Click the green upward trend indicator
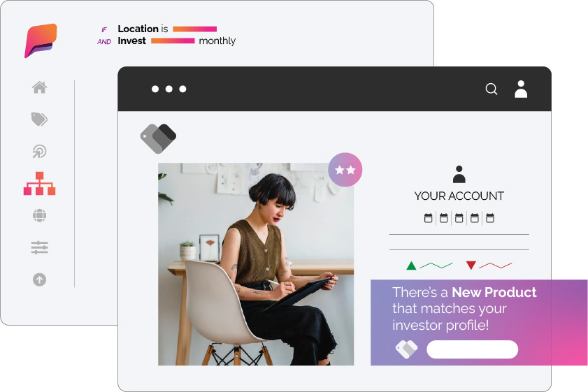The height and width of the screenshot is (392, 588). click(430, 266)
